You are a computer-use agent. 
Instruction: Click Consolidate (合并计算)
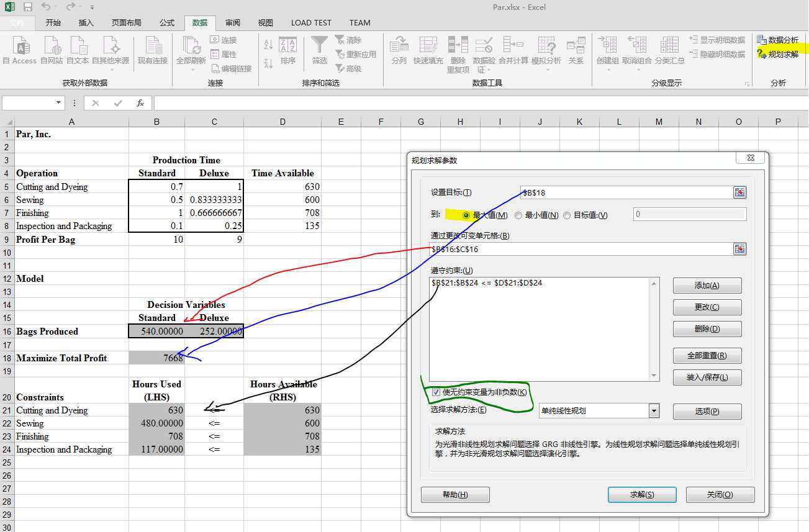513,51
